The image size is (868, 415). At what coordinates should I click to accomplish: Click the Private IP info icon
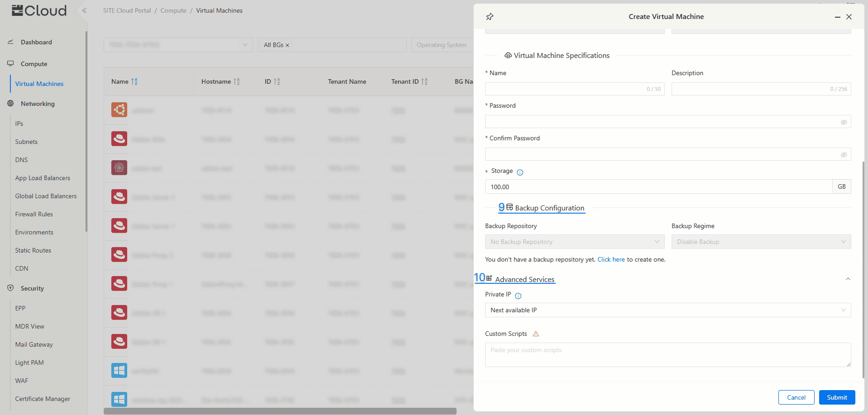(518, 296)
